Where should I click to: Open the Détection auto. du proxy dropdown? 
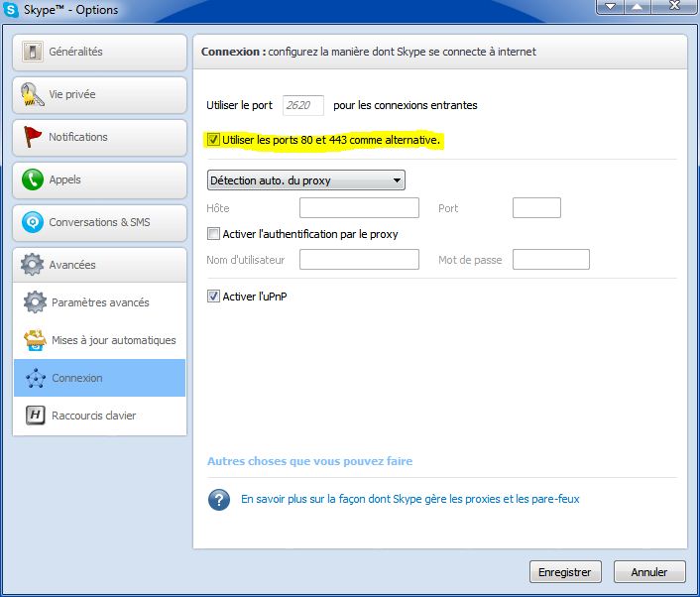(306, 180)
